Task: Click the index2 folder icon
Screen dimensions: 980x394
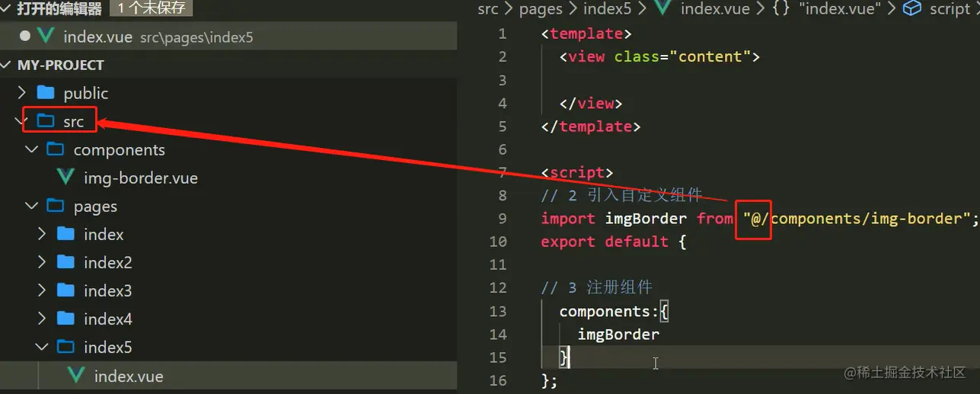Action: coord(65,262)
